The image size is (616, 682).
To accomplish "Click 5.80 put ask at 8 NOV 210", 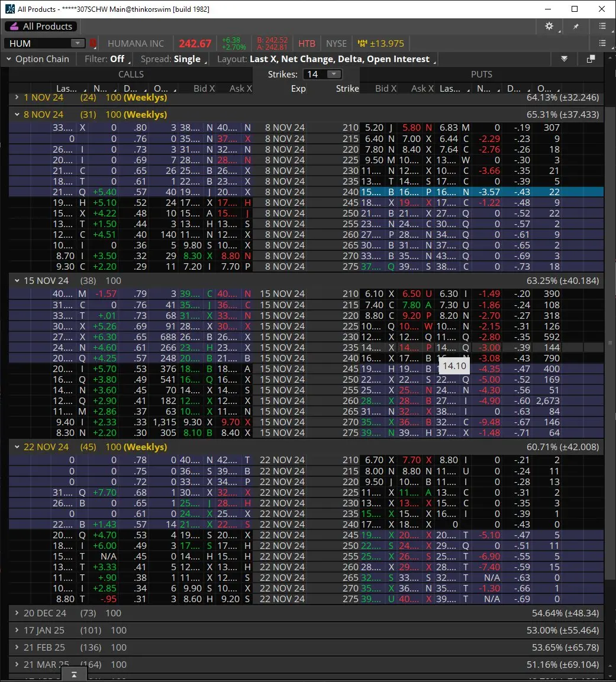I will [411, 127].
